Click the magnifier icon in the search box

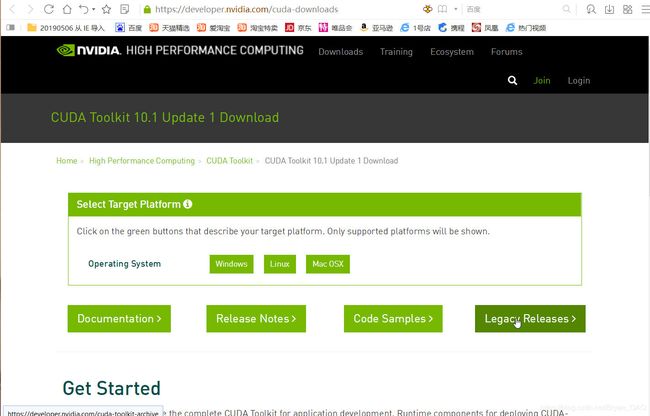coord(566,9)
